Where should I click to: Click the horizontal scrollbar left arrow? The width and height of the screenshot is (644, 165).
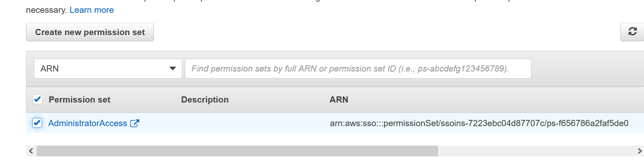click(31, 151)
